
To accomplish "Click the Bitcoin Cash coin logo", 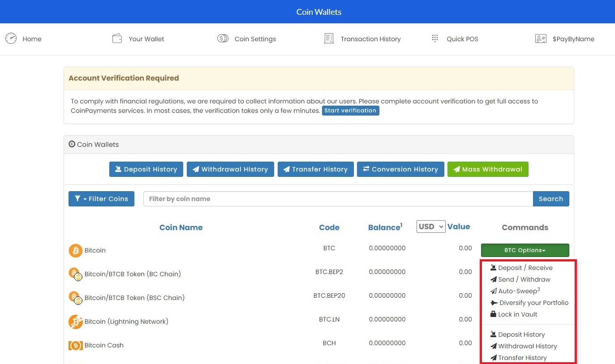I will pyautogui.click(x=75, y=345).
